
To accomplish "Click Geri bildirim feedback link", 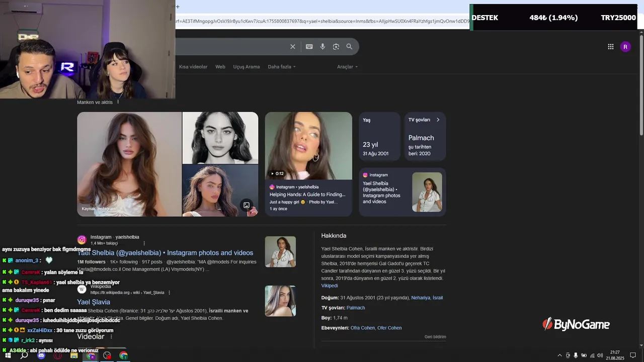I will click(435, 337).
